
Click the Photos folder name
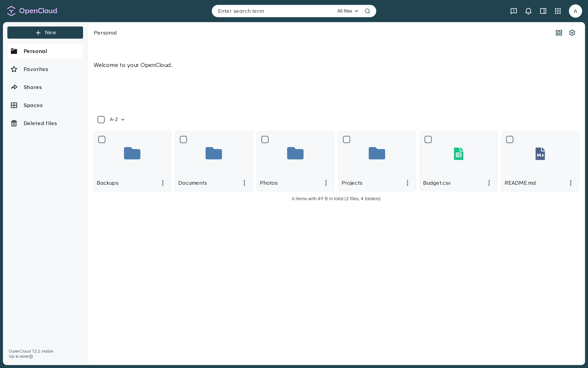click(x=269, y=183)
